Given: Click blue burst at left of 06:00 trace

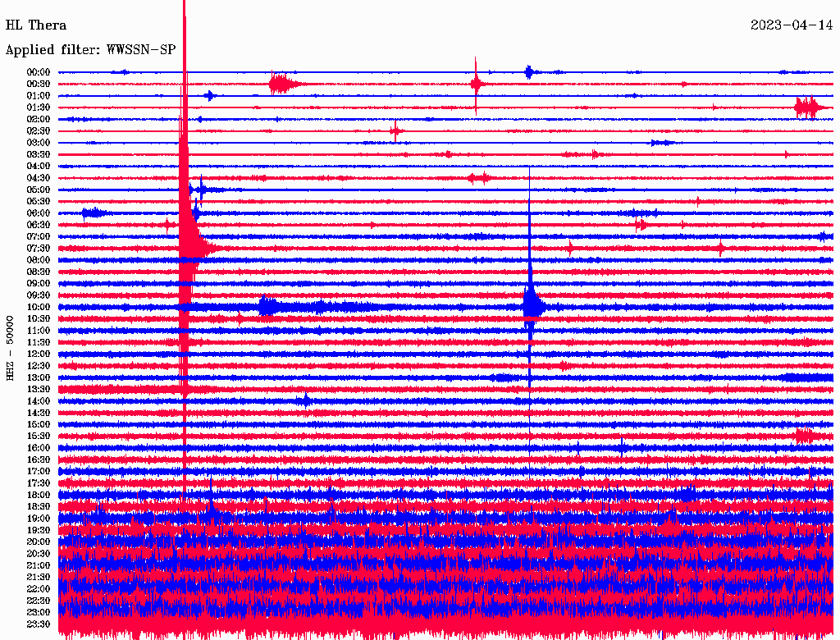Looking at the screenshot, I should pyautogui.click(x=92, y=213).
